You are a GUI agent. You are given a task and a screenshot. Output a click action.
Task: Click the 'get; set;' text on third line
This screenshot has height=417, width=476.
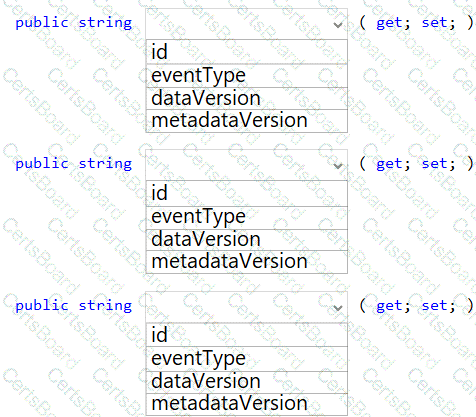point(416,306)
